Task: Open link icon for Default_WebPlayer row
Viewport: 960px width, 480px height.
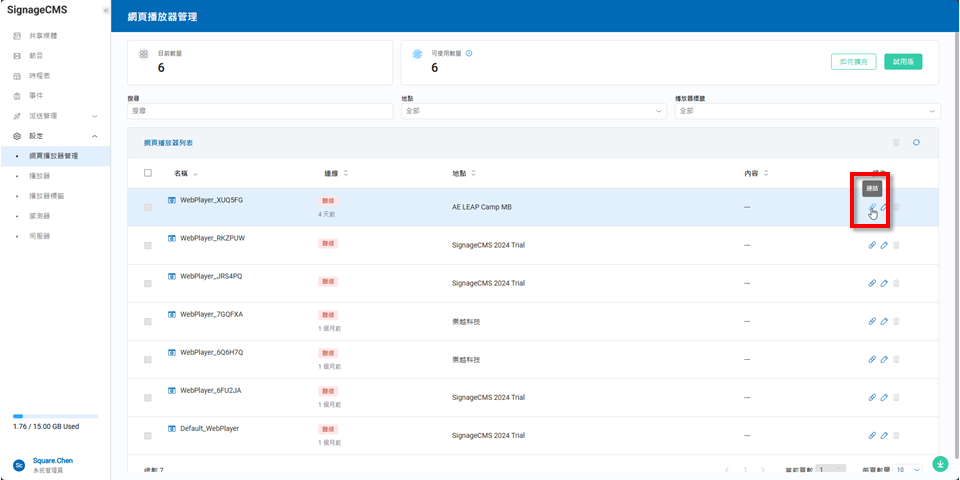Action: click(872, 436)
